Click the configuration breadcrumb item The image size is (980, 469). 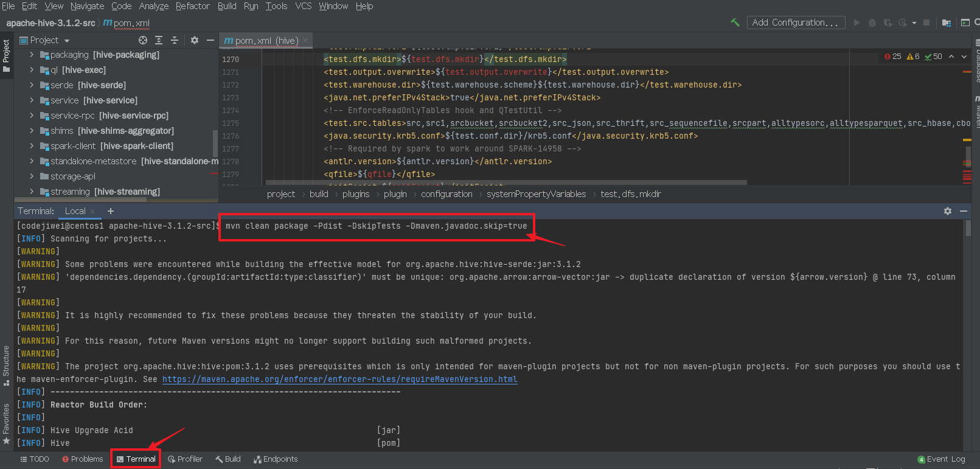[447, 194]
